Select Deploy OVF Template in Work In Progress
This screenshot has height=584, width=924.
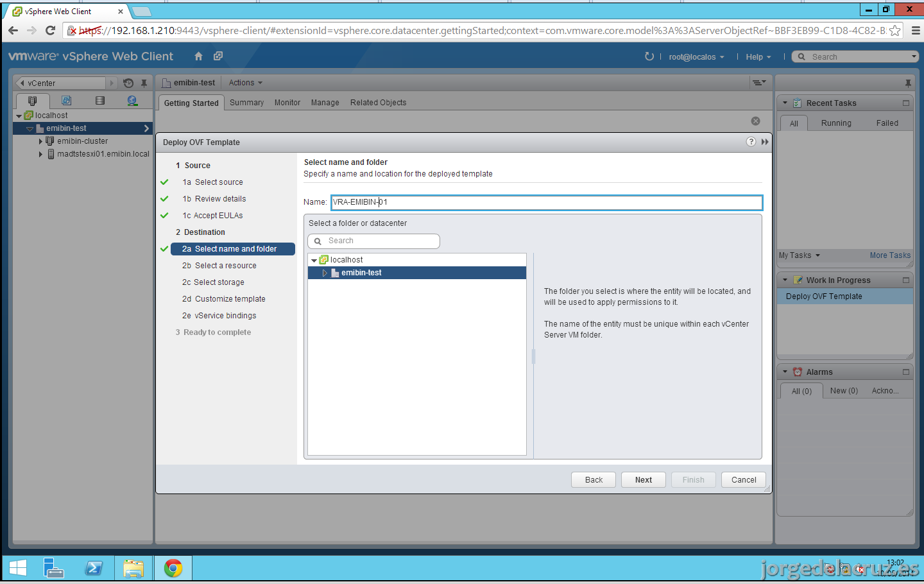pos(844,296)
